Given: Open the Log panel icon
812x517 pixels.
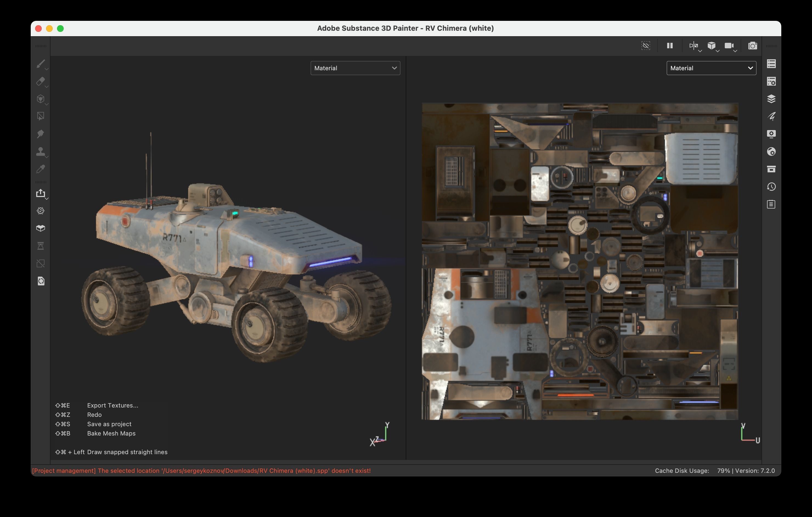Looking at the screenshot, I should 771,204.
